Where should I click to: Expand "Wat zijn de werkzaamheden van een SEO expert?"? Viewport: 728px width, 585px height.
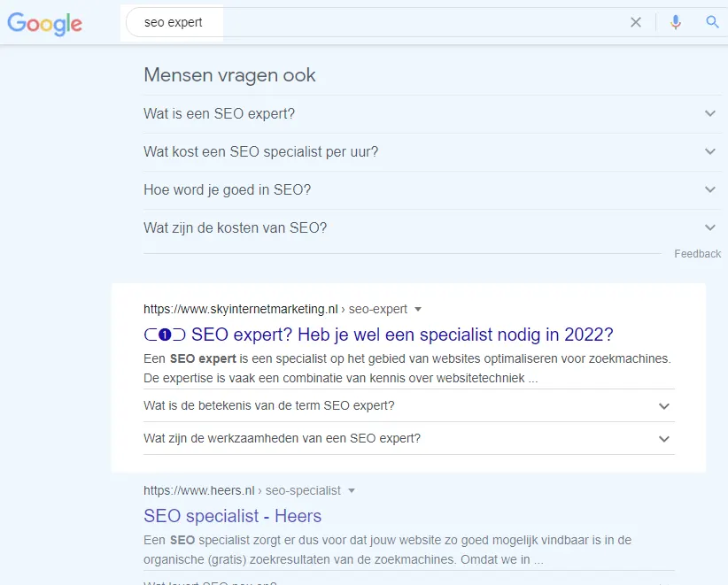coord(409,438)
